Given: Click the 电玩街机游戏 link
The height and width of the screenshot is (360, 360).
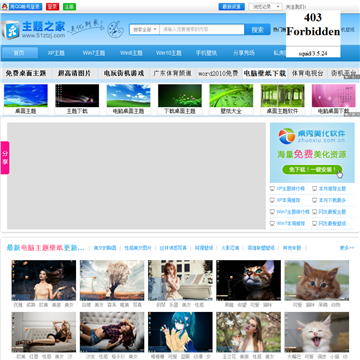Looking at the screenshot, I should click(124, 73).
